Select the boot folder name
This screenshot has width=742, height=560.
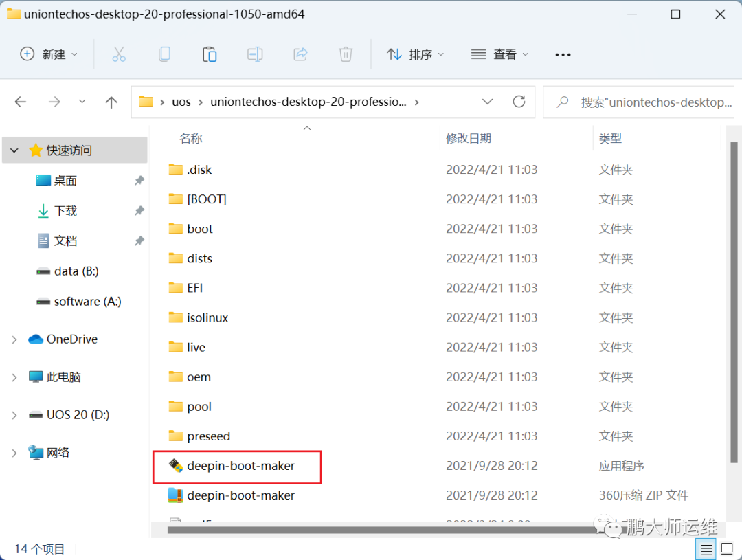tap(200, 229)
